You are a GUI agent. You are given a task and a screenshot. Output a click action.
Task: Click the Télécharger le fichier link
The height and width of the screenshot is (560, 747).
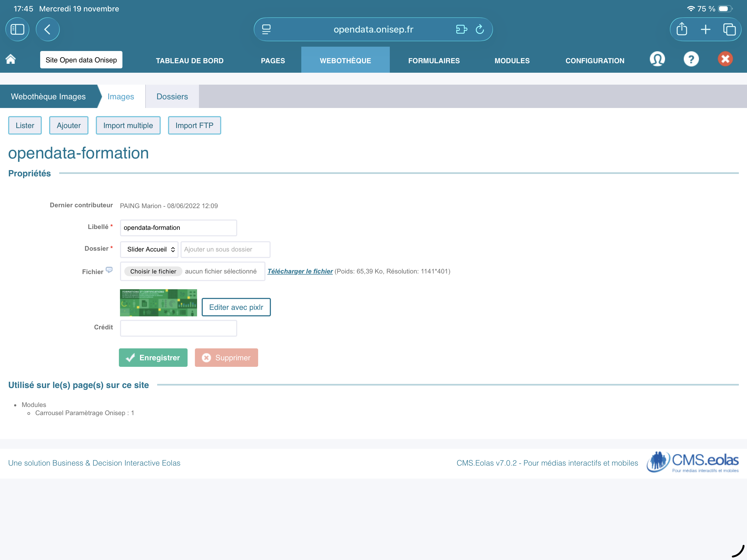(x=300, y=271)
